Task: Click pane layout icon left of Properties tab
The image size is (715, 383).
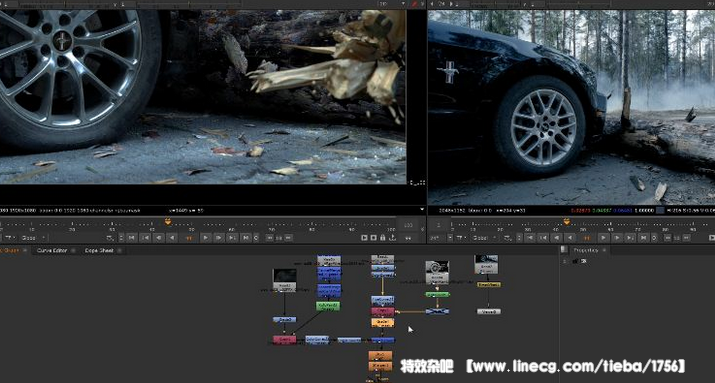Action: pos(564,249)
